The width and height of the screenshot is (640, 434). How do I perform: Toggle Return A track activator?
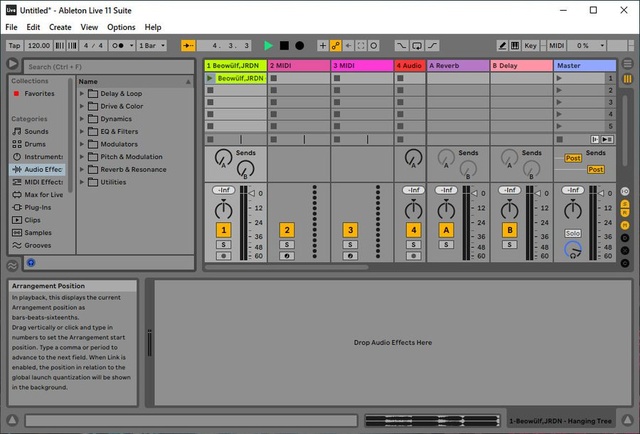pyautogui.click(x=447, y=230)
